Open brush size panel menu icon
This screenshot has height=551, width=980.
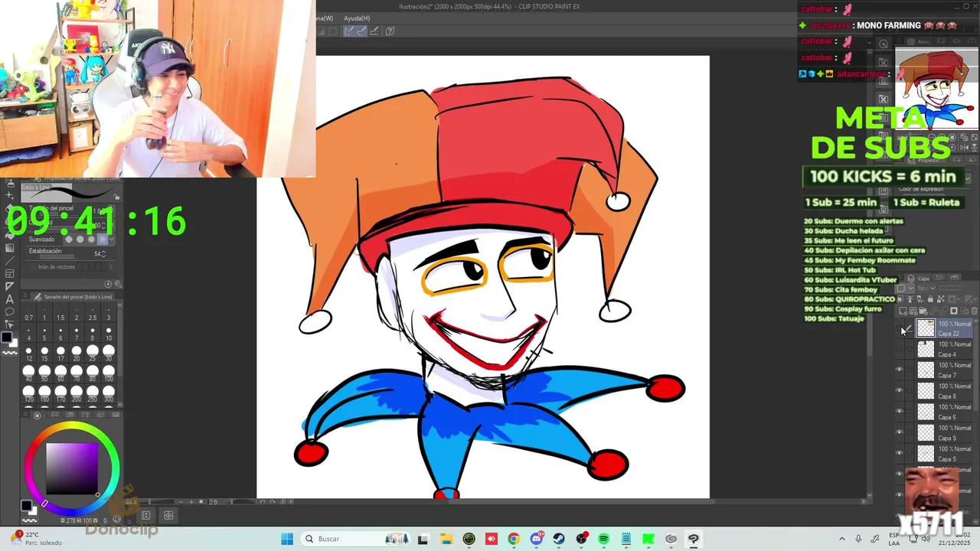coord(25,295)
